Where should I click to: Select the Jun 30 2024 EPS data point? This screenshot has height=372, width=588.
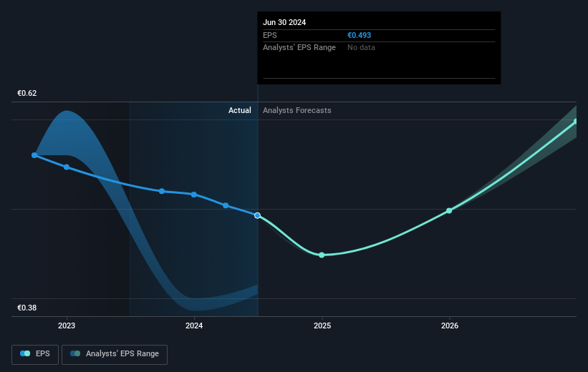(x=257, y=215)
